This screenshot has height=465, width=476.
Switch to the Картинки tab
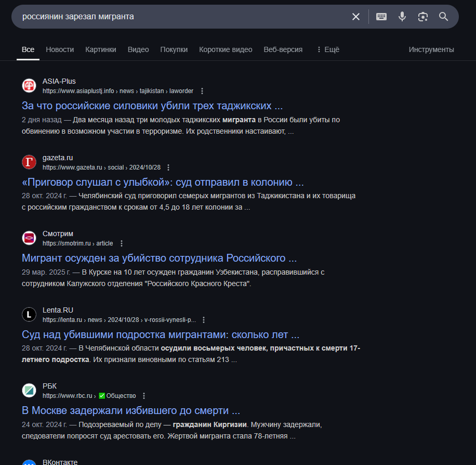(x=101, y=49)
